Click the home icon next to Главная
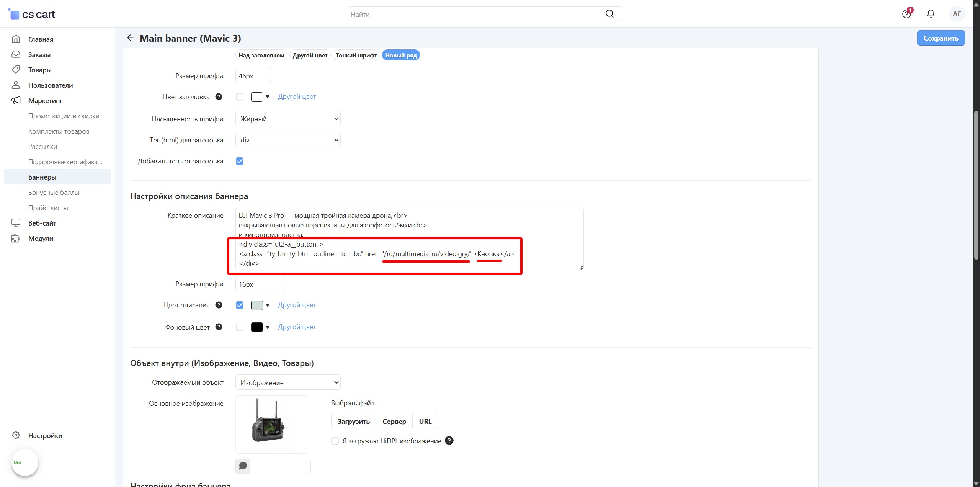Screen dimensions: 980x487 (16, 39)
